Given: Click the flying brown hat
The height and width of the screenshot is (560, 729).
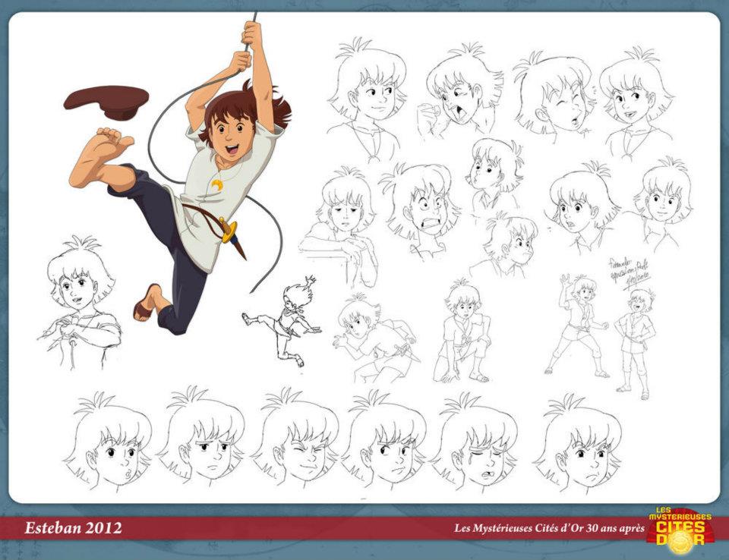Looking at the screenshot, I should pos(106,102).
